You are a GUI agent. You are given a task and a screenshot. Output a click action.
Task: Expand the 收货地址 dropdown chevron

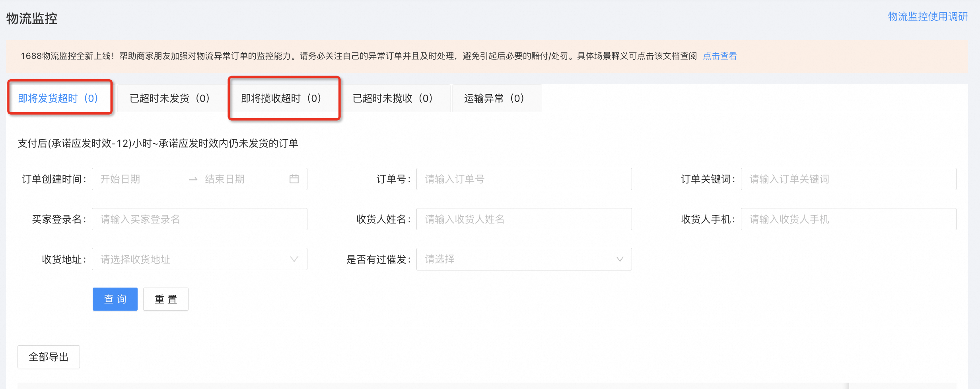tap(294, 259)
